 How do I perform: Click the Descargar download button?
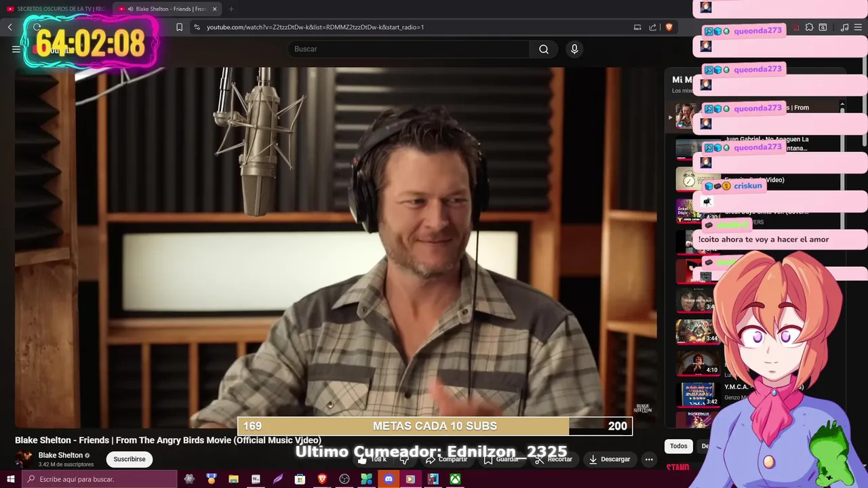[610, 459]
